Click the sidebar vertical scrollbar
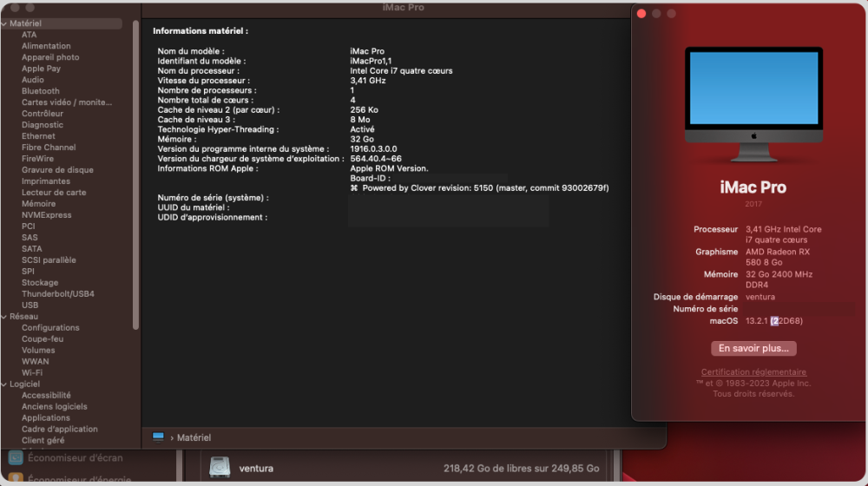 [135, 175]
